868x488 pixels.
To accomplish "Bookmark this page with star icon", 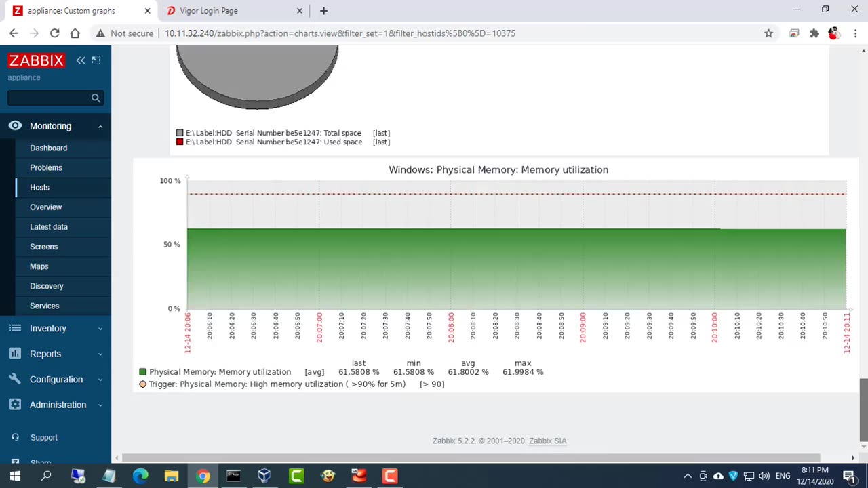I will [x=768, y=33].
